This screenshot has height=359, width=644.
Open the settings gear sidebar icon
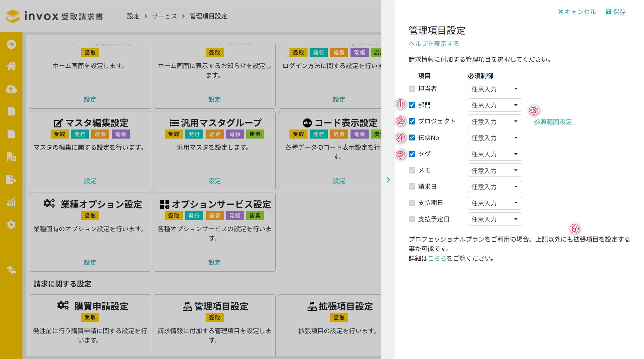click(11, 224)
